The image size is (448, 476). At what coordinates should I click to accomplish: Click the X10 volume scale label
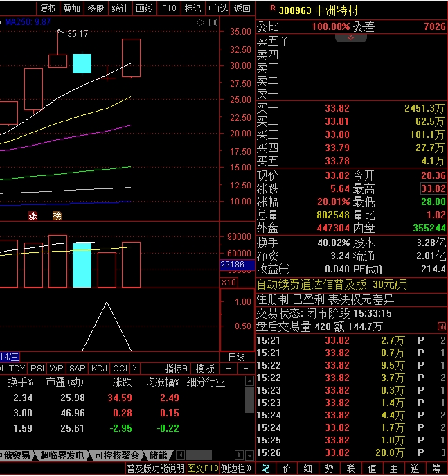[x=229, y=283]
